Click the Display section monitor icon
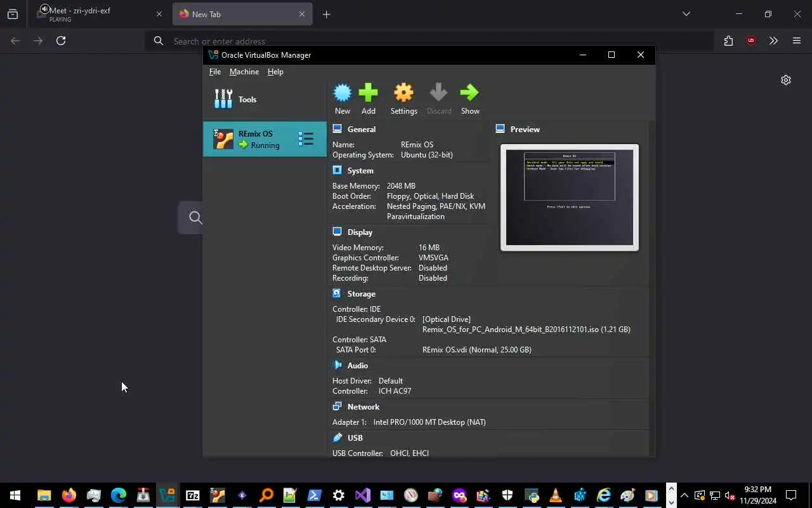Viewport: 812px width, 508px height. pos(337,232)
